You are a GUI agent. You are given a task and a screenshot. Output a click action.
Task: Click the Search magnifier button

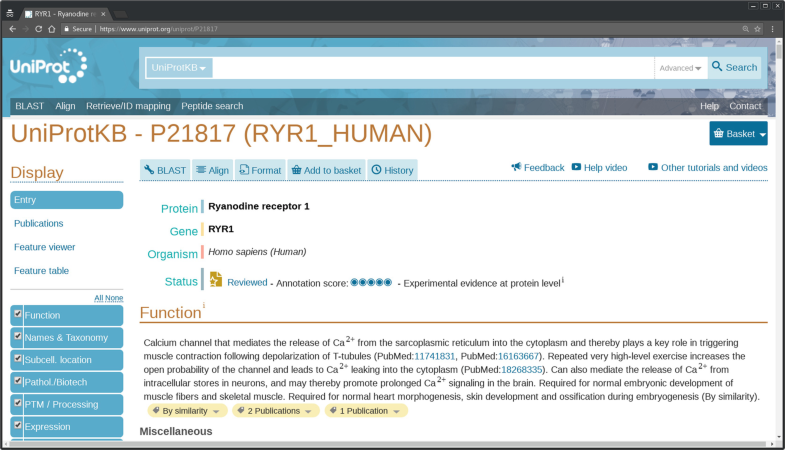click(734, 68)
